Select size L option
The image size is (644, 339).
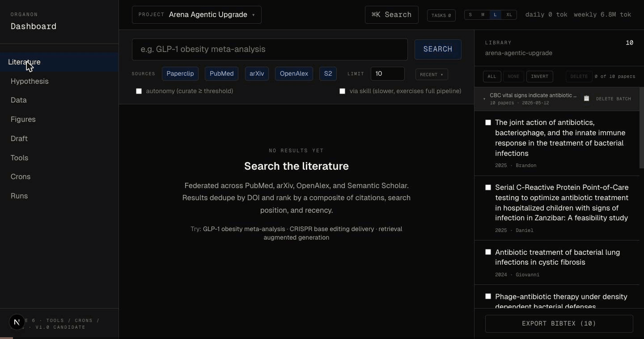pyautogui.click(x=495, y=15)
